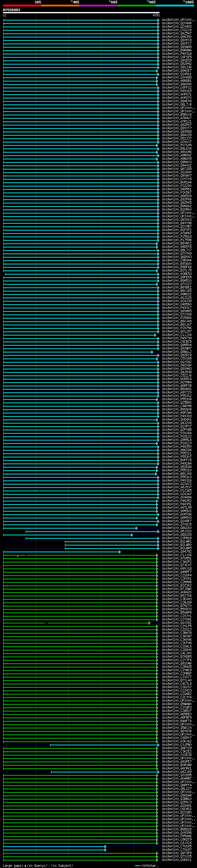Select the AV526803 query name

click(11, 10)
